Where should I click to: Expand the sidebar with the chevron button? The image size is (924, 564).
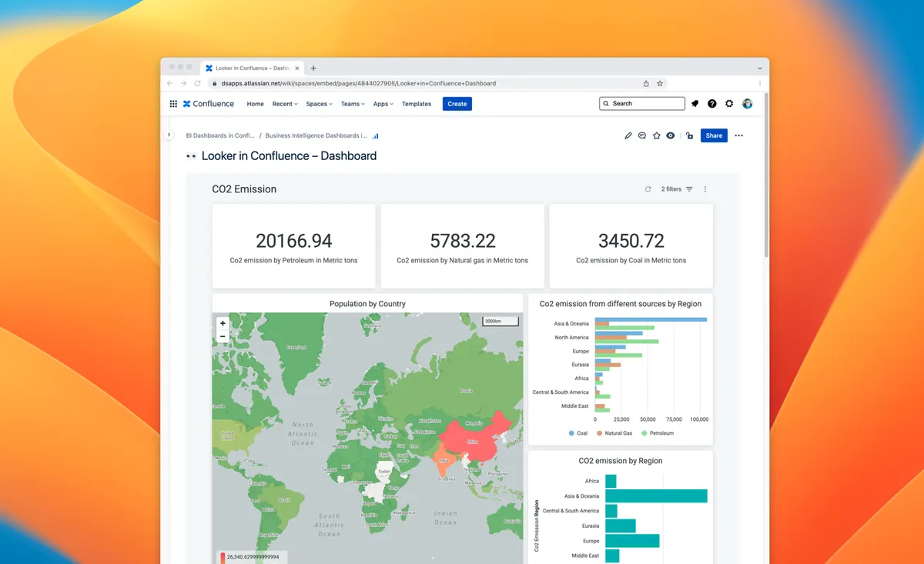click(x=169, y=135)
